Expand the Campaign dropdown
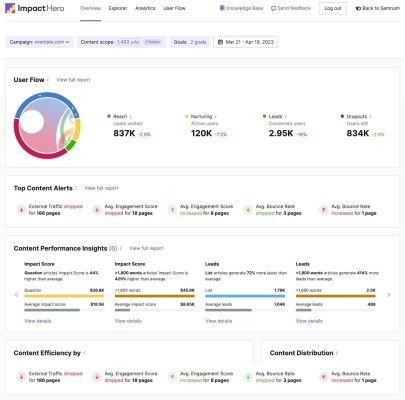The height and width of the screenshot is (400, 405). (39, 42)
